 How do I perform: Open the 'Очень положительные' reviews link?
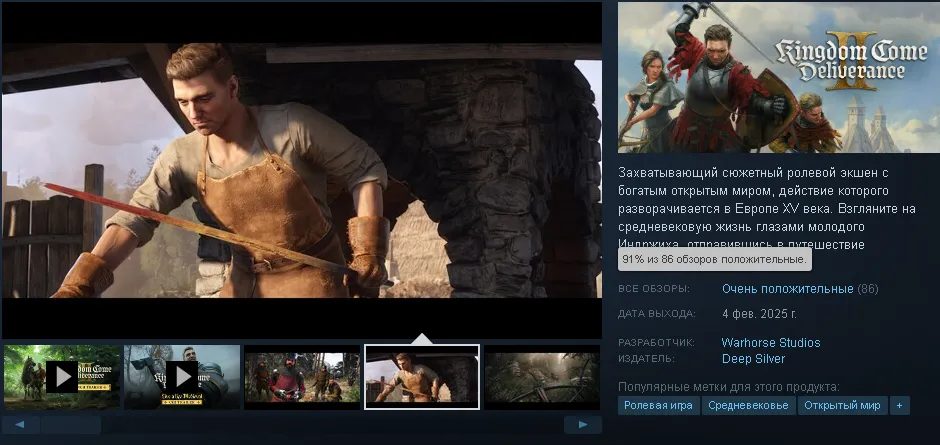(x=788, y=289)
